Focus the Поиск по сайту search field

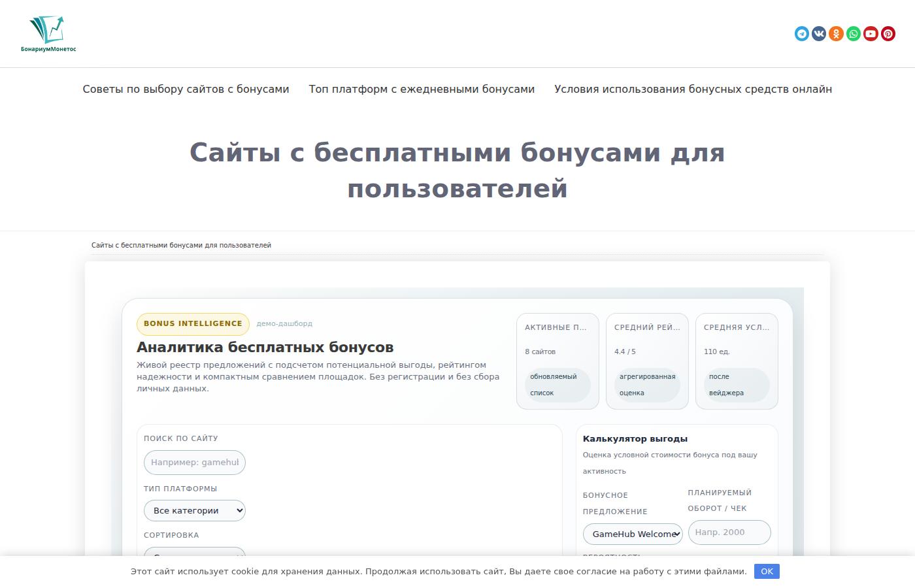coord(195,463)
